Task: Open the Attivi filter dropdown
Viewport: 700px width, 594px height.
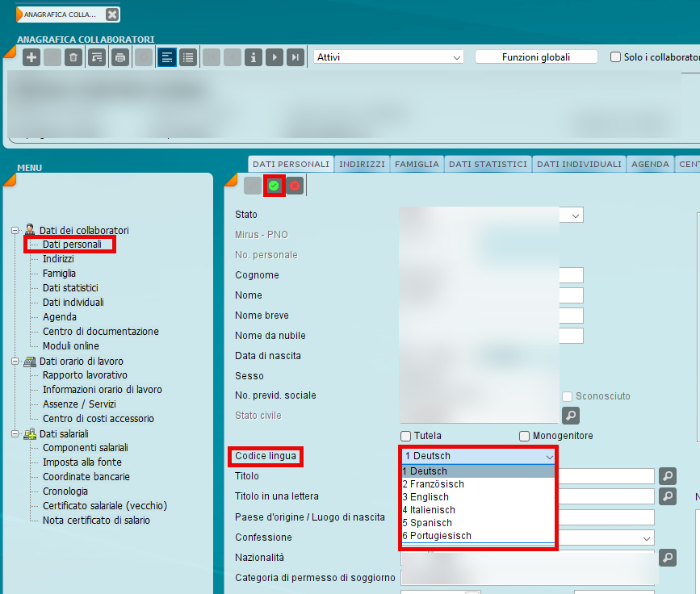Action: 388,57
